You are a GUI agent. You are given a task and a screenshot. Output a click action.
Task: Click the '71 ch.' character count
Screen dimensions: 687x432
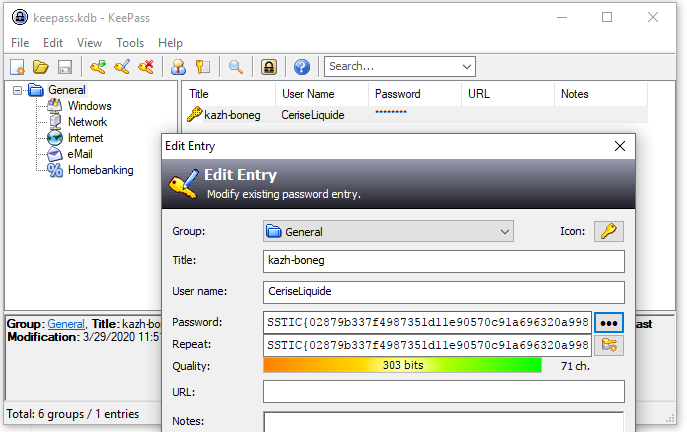coord(575,366)
